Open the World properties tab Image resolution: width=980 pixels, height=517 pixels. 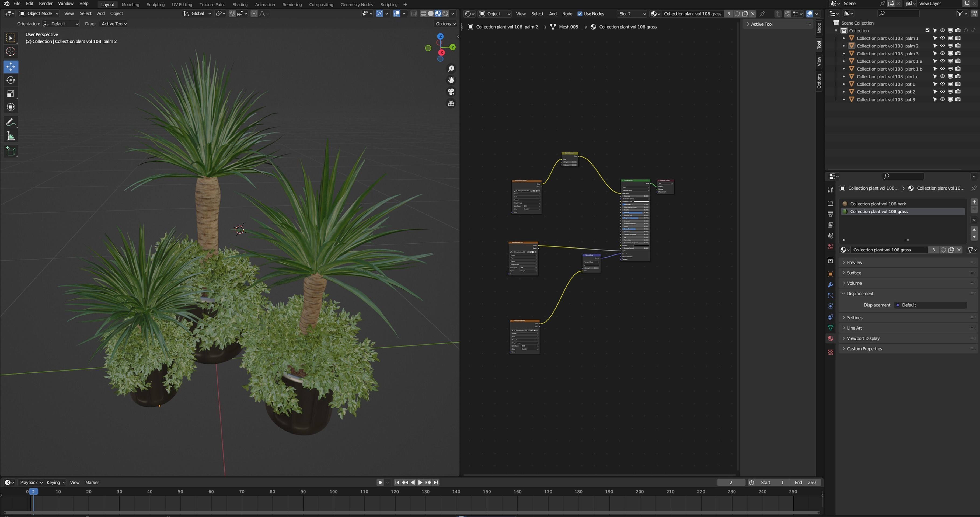831,246
